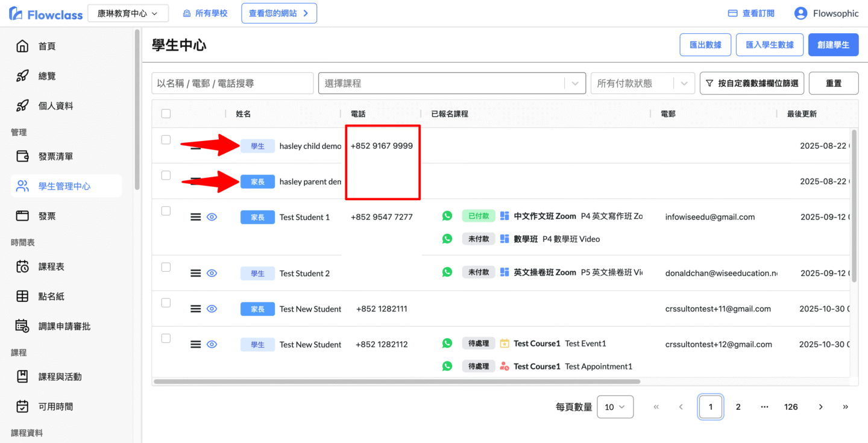This screenshot has height=443, width=868.
Task: Open hamburger menu for Test Student 2 row
Action: 195,273
